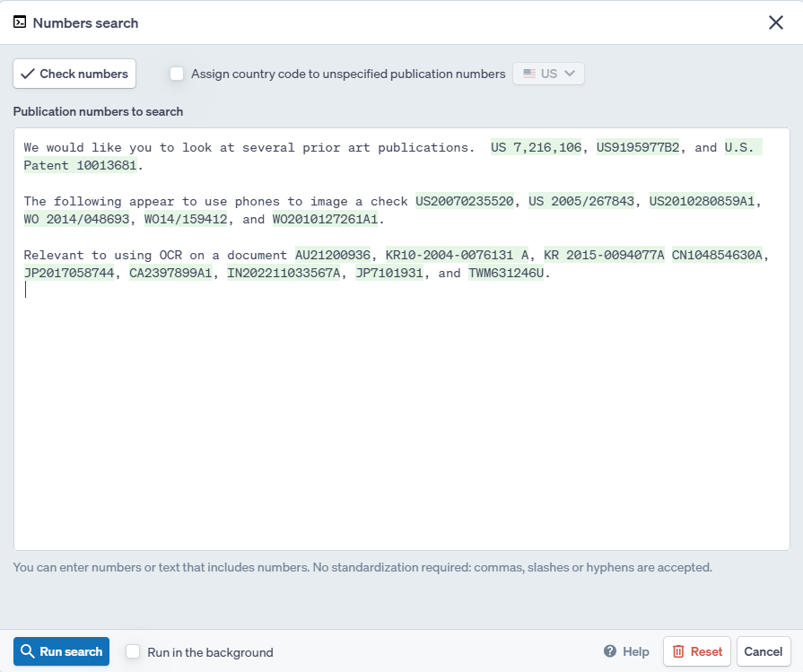
Task: Open the US country code dropdown
Action: [x=548, y=74]
